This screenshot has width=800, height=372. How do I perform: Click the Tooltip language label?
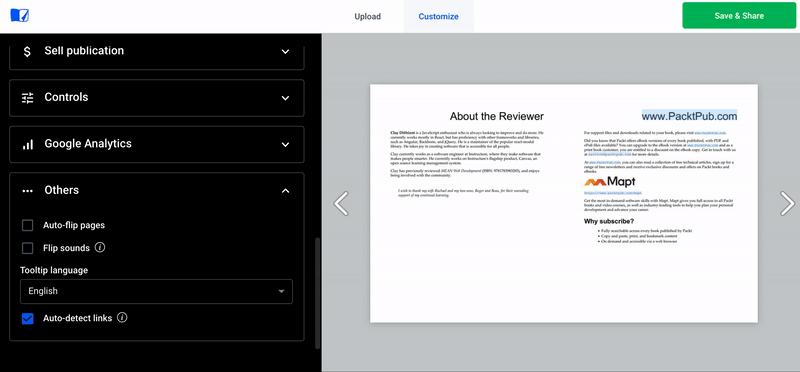tap(54, 270)
